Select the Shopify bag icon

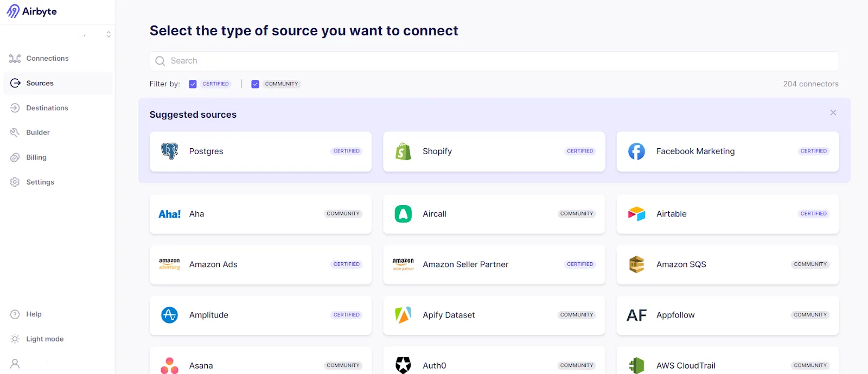[x=403, y=151]
